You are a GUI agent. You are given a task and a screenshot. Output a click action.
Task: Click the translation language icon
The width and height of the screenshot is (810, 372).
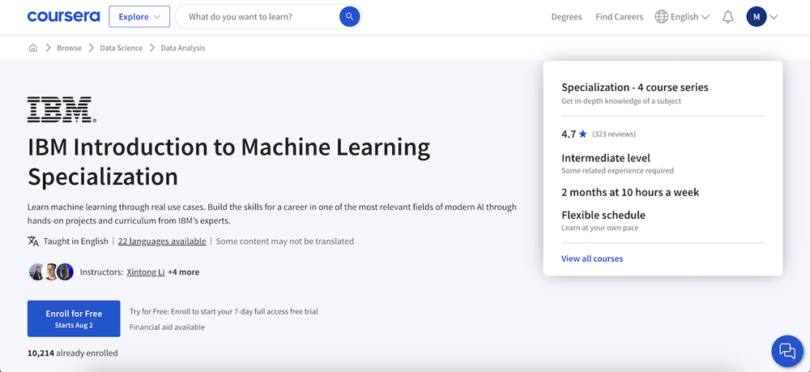click(x=33, y=241)
